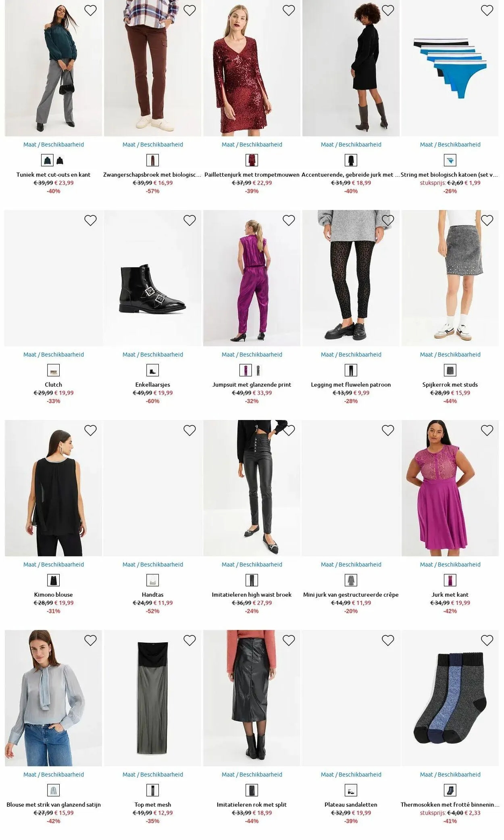Click heart on Thermosokken product

(x=487, y=640)
